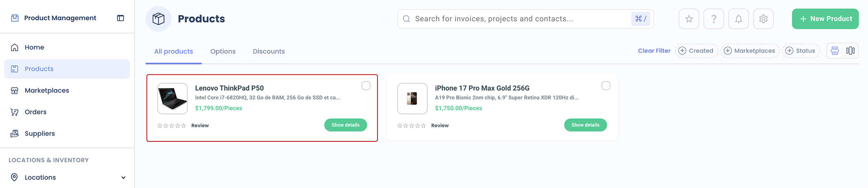The height and width of the screenshot is (188, 868).
Task: Collapse the sidebar panel icon
Action: 120,18
